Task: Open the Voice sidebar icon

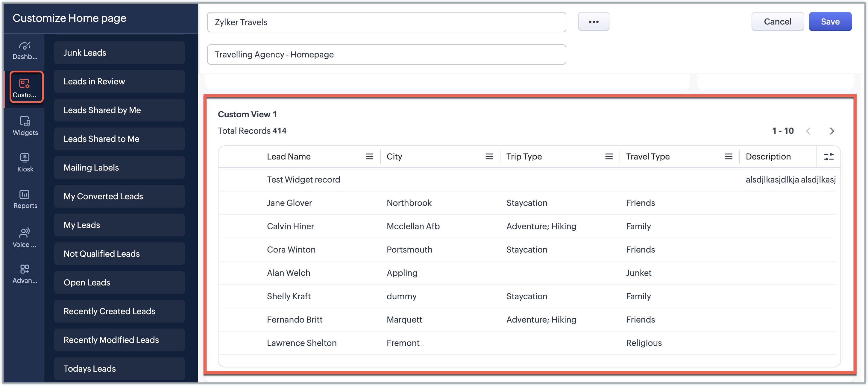Action: click(x=25, y=238)
